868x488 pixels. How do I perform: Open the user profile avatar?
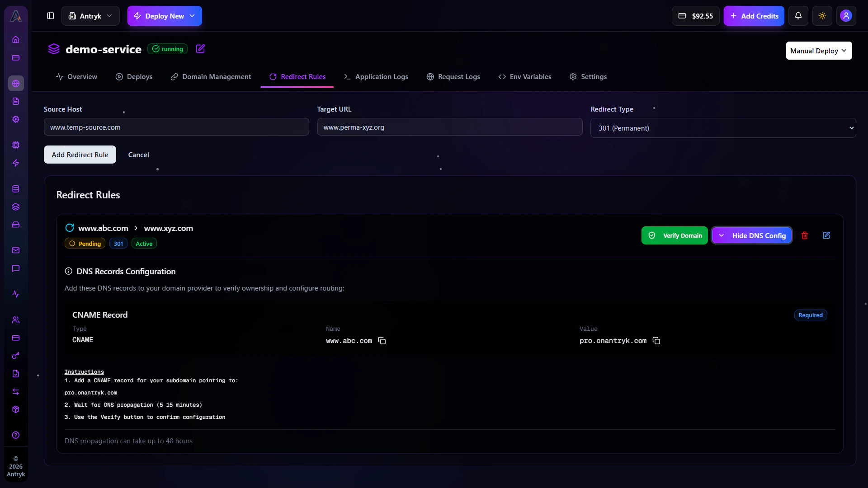tap(846, 16)
